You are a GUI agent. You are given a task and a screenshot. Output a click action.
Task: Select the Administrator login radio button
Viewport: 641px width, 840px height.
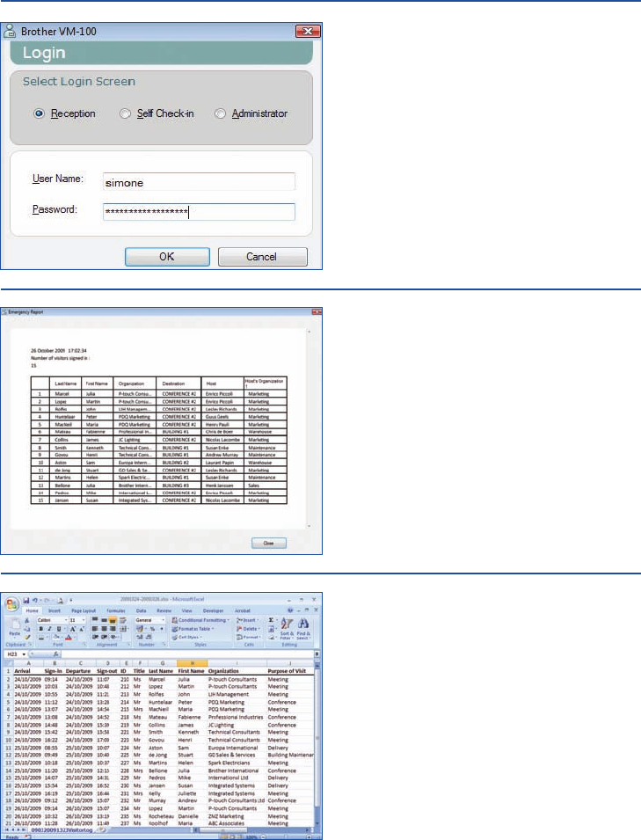pos(220,113)
